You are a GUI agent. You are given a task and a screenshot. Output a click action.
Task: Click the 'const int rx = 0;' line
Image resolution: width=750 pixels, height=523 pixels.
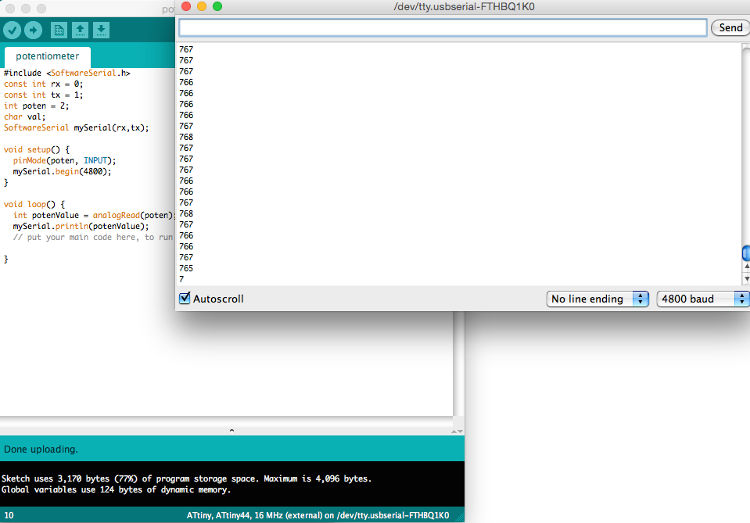pos(44,84)
